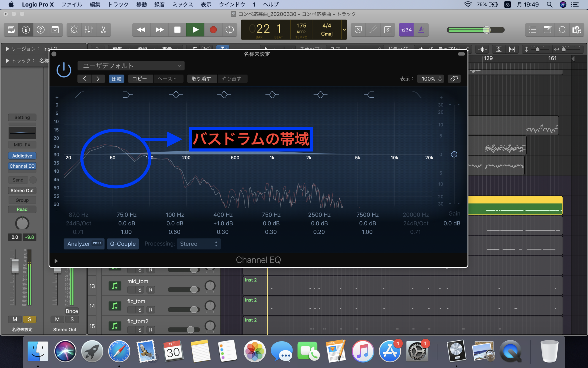
Task: Open the ユーザデフォルト preset dropdown
Action: [x=131, y=66]
